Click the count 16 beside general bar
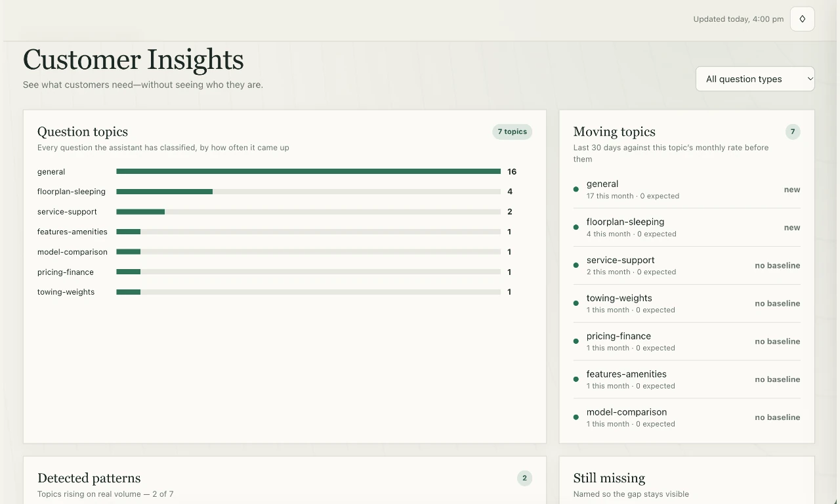 pos(512,172)
